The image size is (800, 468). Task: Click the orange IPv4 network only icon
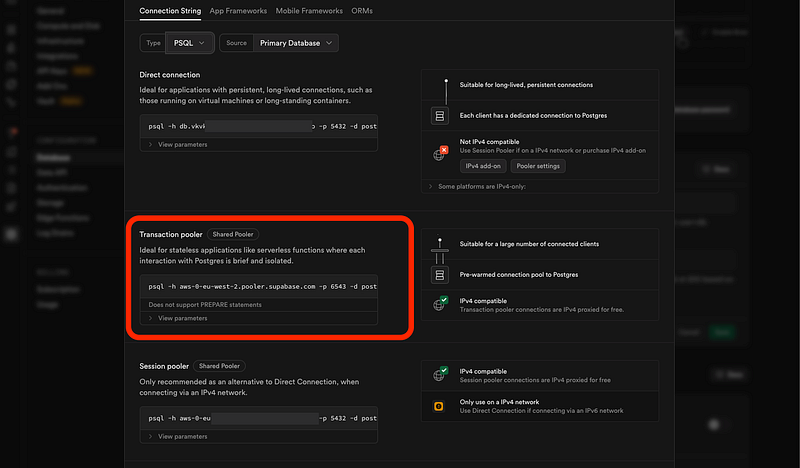pos(439,406)
